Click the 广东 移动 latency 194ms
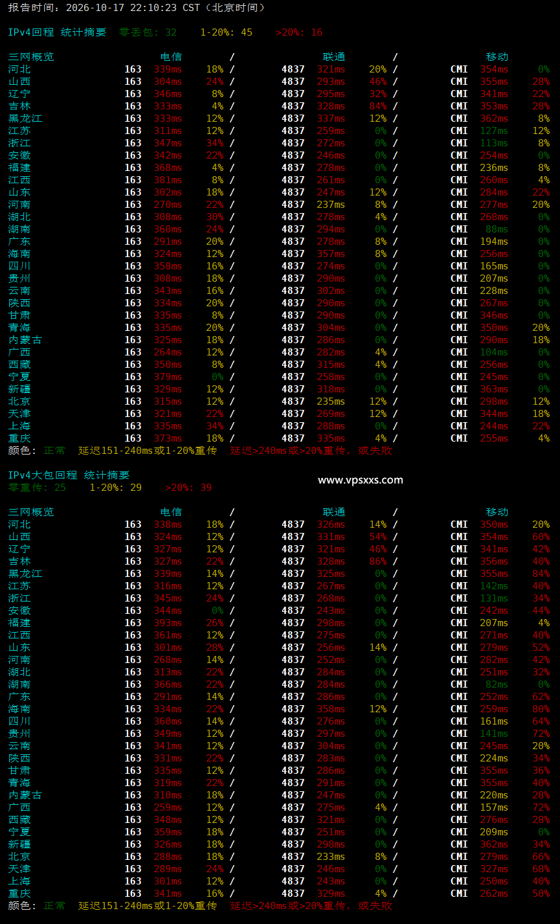Screen dimensions: 560x924 click(495, 242)
